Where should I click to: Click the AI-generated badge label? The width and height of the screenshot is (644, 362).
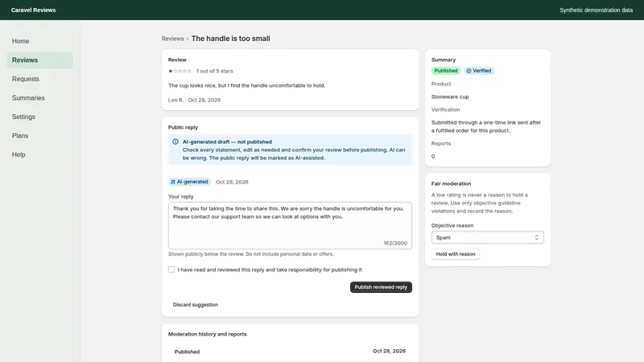click(189, 182)
